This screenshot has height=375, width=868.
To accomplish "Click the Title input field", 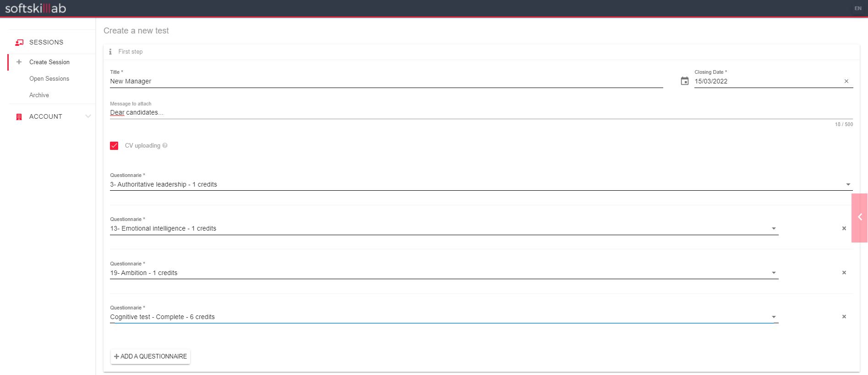I will point(386,81).
